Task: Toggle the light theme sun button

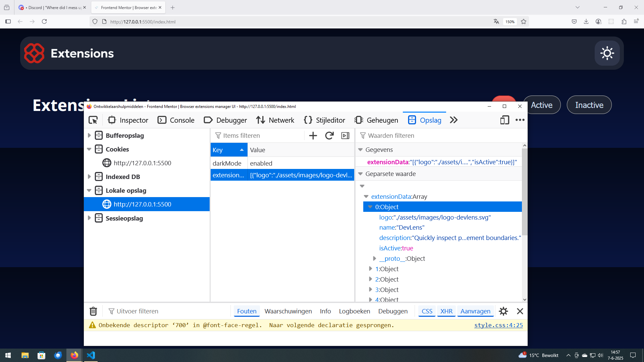Action: click(x=607, y=53)
